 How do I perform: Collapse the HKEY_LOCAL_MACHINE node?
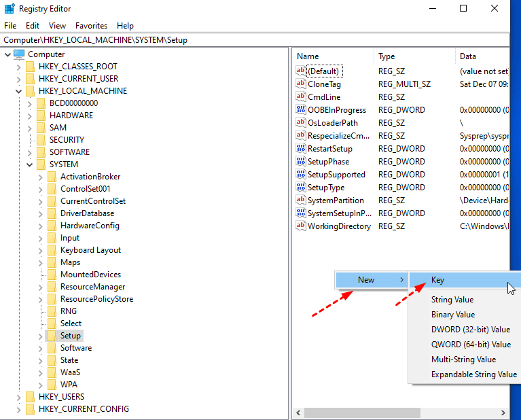18,91
